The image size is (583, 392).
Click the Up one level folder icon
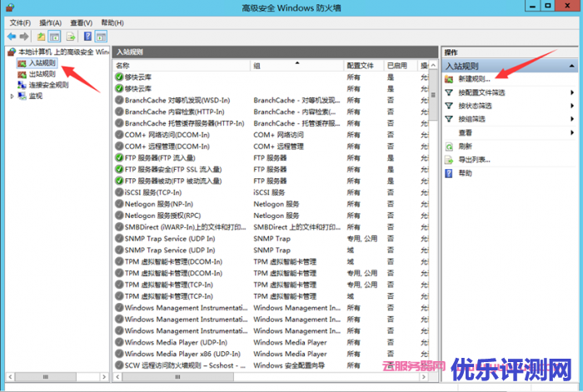(41, 37)
